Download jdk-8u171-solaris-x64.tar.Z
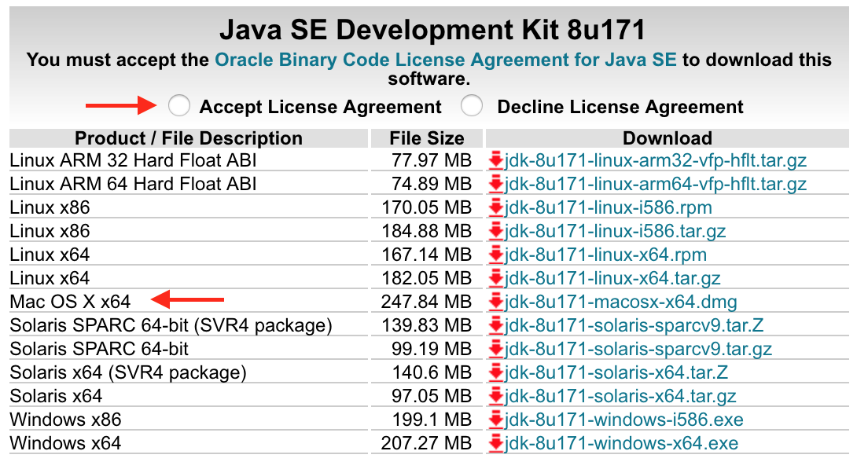The height and width of the screenshot is (473, 868). pyautogui.click(x=616, y=373)
